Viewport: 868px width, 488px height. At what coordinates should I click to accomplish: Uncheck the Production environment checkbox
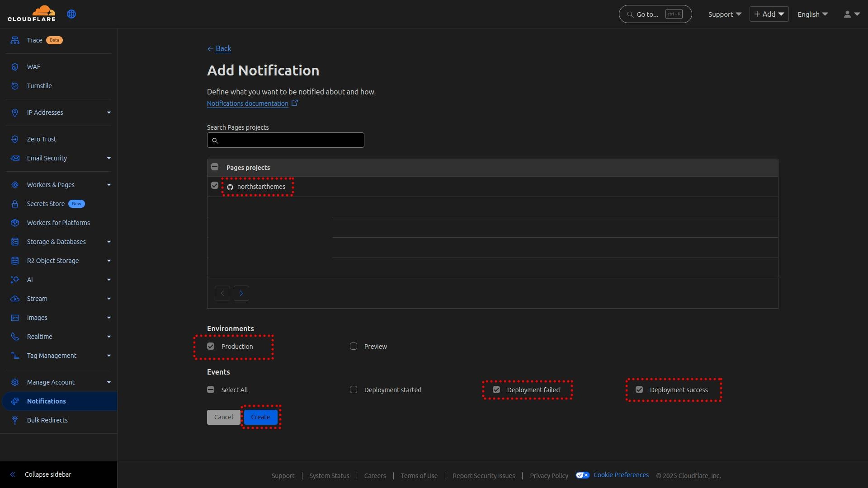coord(211,346)
